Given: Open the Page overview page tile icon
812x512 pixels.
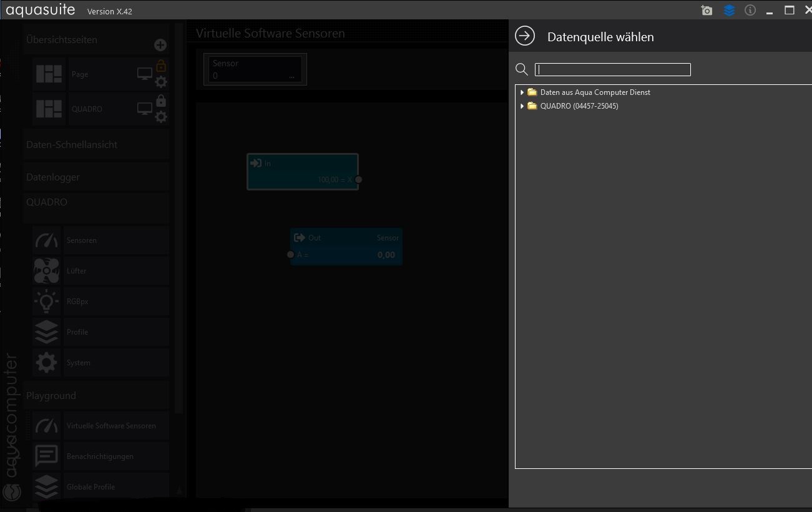Looking at the screenshot, I should (49, 74).
